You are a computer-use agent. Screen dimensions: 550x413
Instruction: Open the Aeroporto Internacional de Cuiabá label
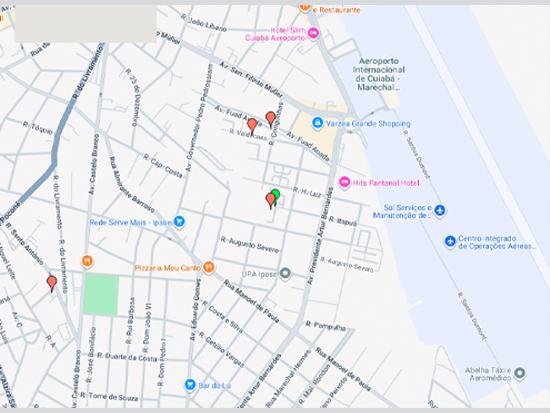click(x=378, y=74)
